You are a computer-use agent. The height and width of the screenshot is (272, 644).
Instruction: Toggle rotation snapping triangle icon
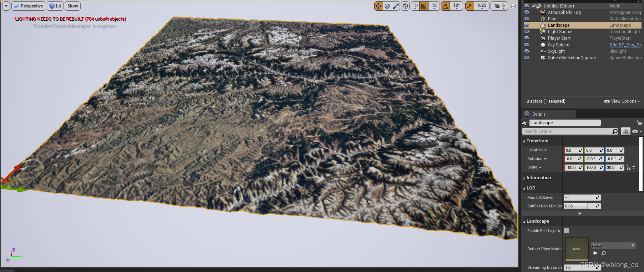pyautogui.click(x=445, y=6)
